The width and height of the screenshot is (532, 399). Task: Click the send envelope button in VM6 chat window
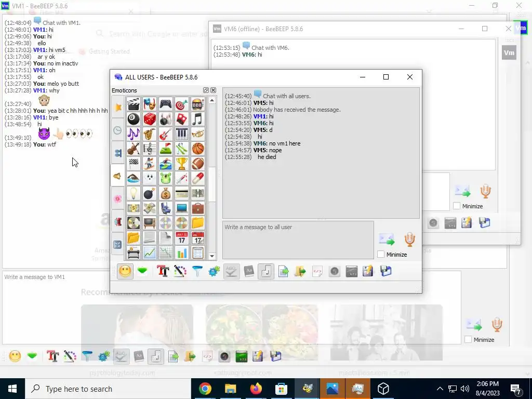tap(463, 191)
